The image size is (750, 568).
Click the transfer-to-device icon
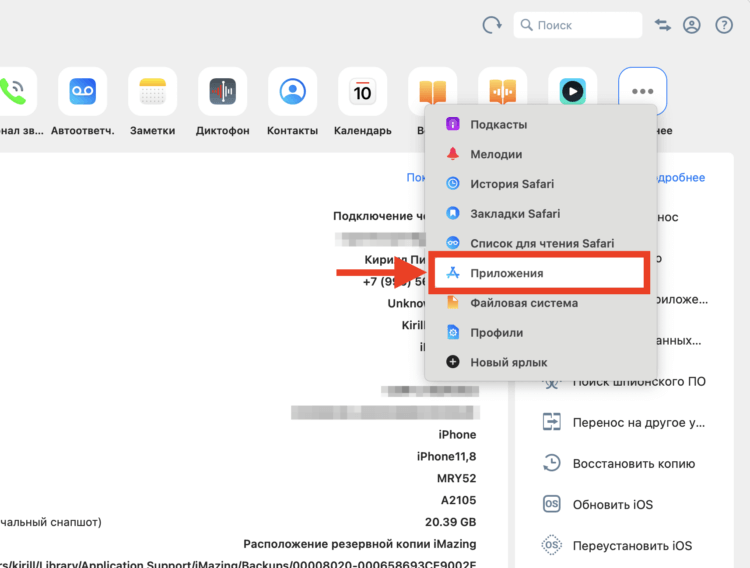click(551, 422)
